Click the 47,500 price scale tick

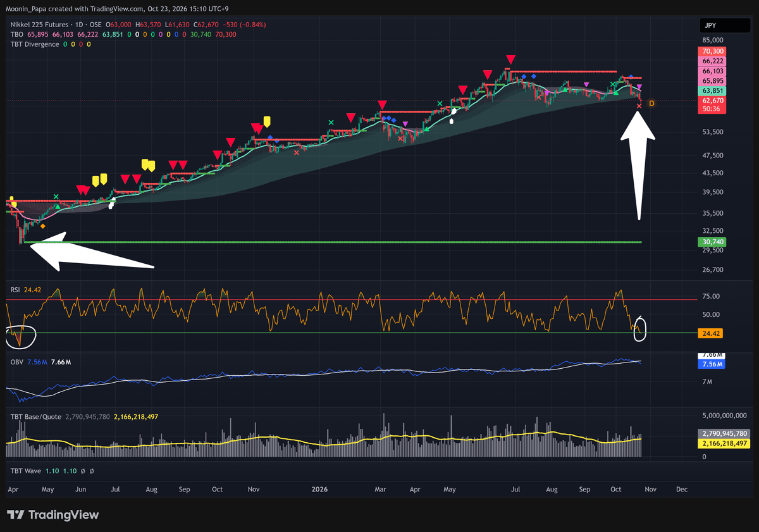[712, 155]
